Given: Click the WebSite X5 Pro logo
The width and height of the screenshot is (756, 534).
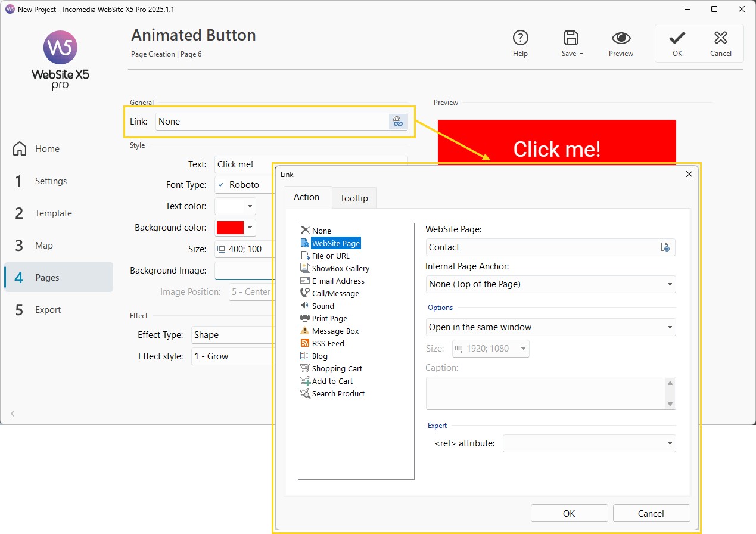Looking at the screenshot, I should [60, 60].
